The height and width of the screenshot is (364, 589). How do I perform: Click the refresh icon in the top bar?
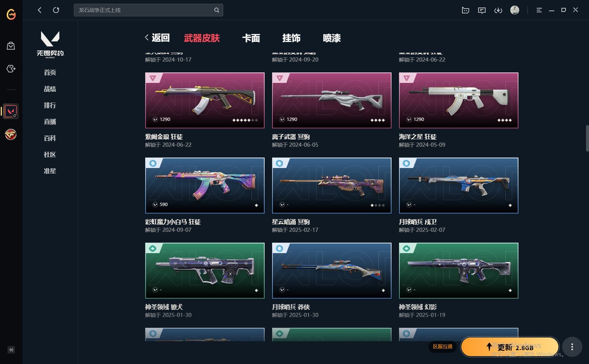click(56, 10)
